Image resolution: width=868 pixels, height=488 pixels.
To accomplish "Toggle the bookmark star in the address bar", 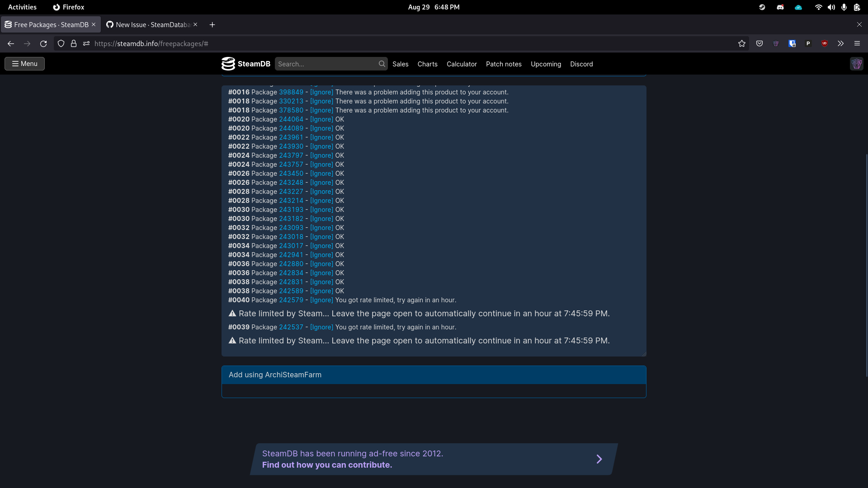I will [742, 43].
